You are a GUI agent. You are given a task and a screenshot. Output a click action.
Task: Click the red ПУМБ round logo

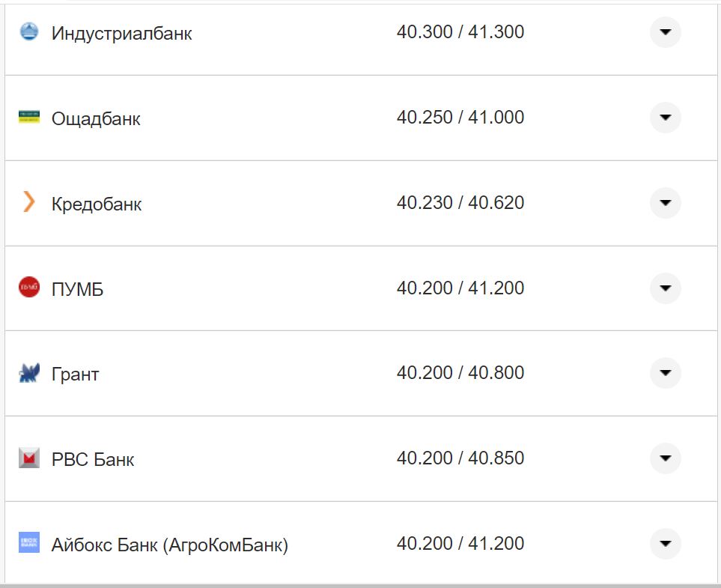pyautogui.click(x=28, y=288)
